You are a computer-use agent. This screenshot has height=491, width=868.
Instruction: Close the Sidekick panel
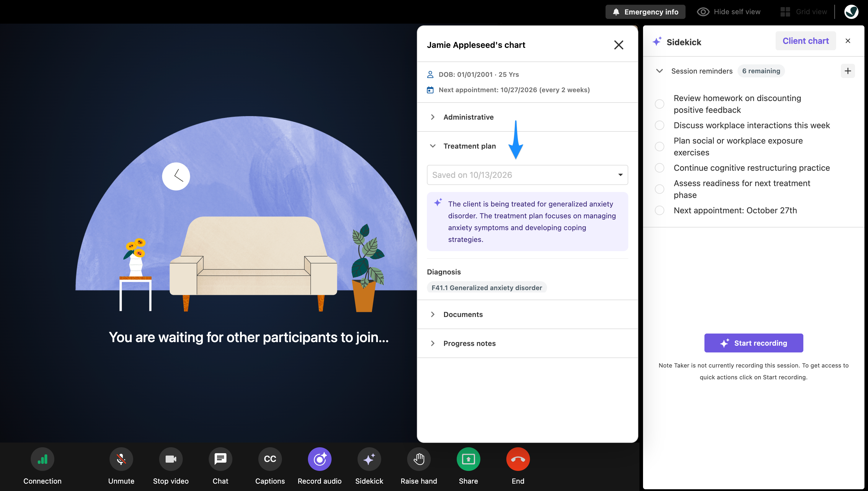click(848, 41)
